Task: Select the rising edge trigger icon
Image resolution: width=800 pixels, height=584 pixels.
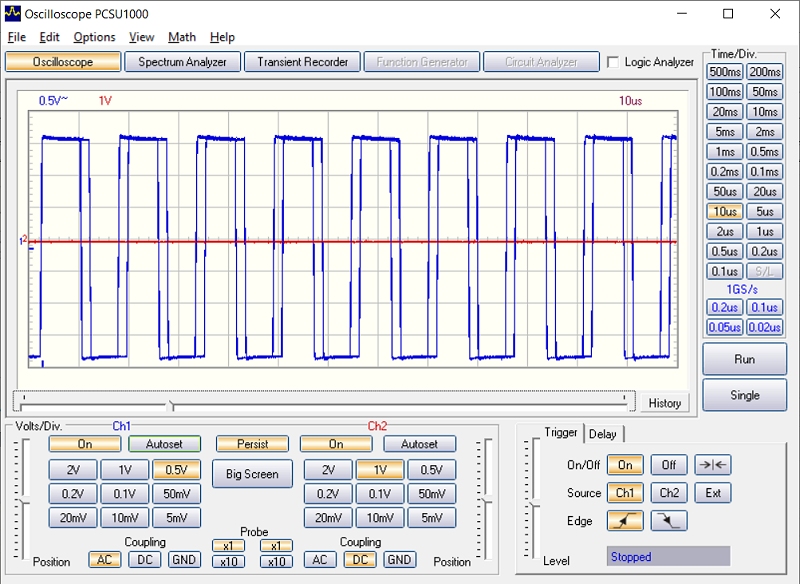Action: (625, 521)
